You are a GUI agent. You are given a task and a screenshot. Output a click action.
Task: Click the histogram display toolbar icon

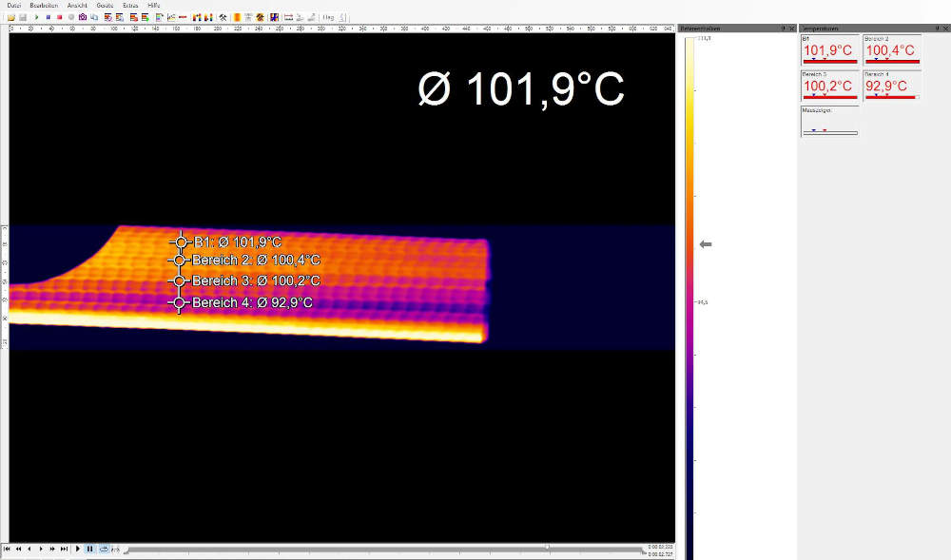[171, 16]
